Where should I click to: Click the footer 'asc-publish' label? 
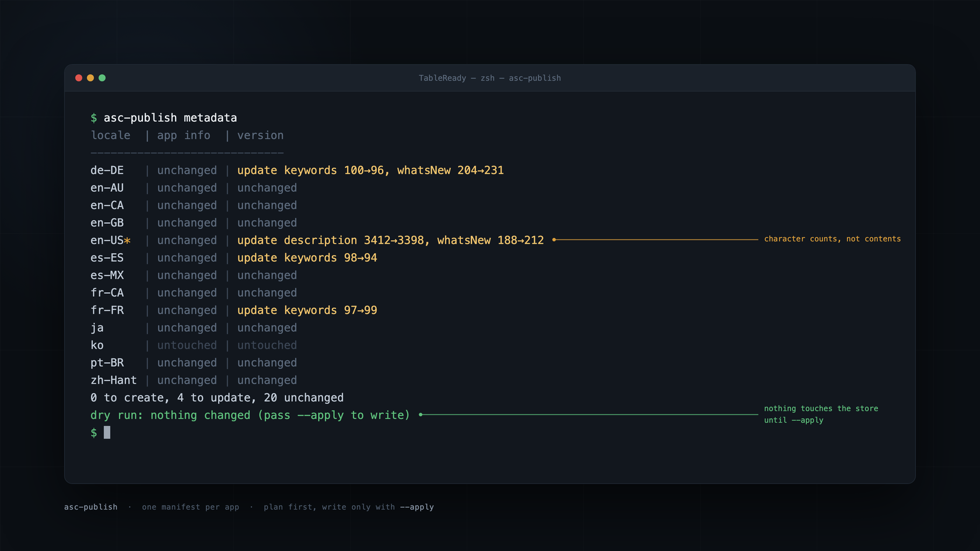point(90,507)
